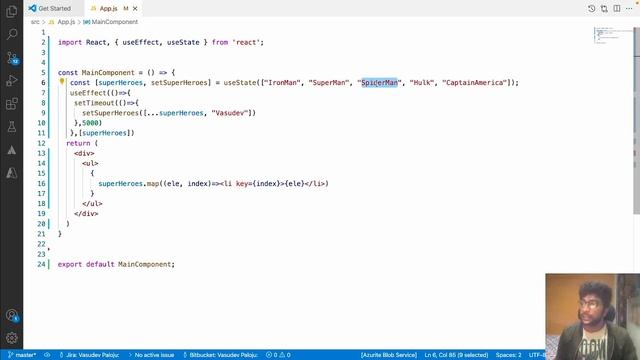Click the src breadcrumb segment

35,22
